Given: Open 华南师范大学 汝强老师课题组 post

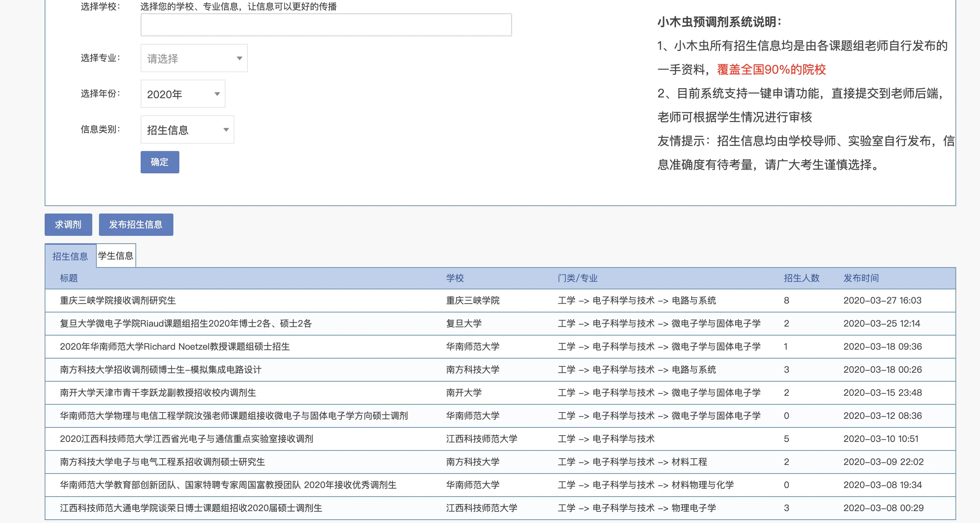Looking at the screenshot, I should (x=234, y=416).
